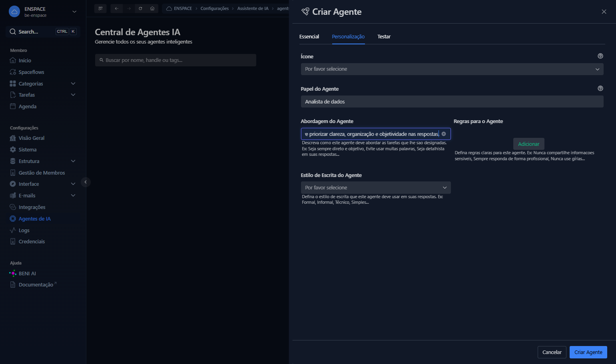Expand the Estrutura section
616x364 pixels.
pyautogui.click(x=43, y=161)
